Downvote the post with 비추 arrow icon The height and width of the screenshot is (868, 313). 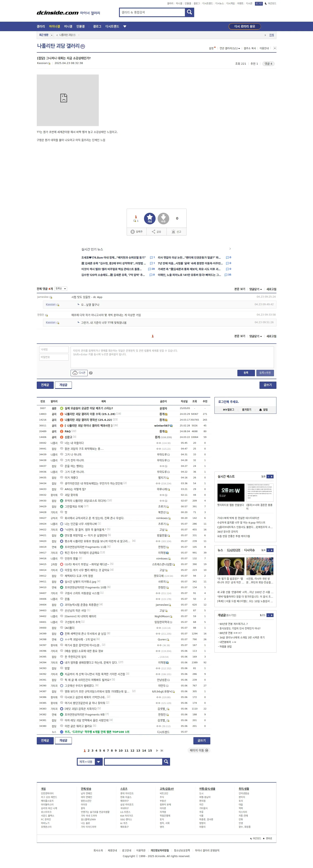coord(163,218)
